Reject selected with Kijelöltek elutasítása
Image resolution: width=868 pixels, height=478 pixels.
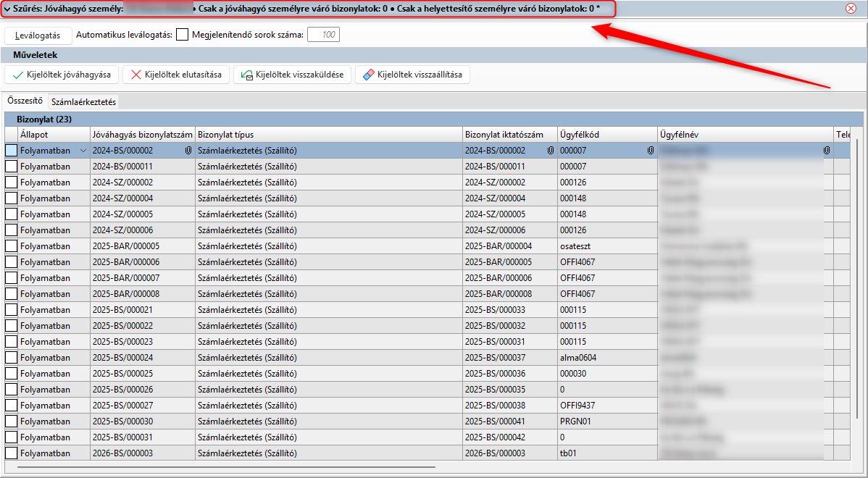(x=176, y=75)
